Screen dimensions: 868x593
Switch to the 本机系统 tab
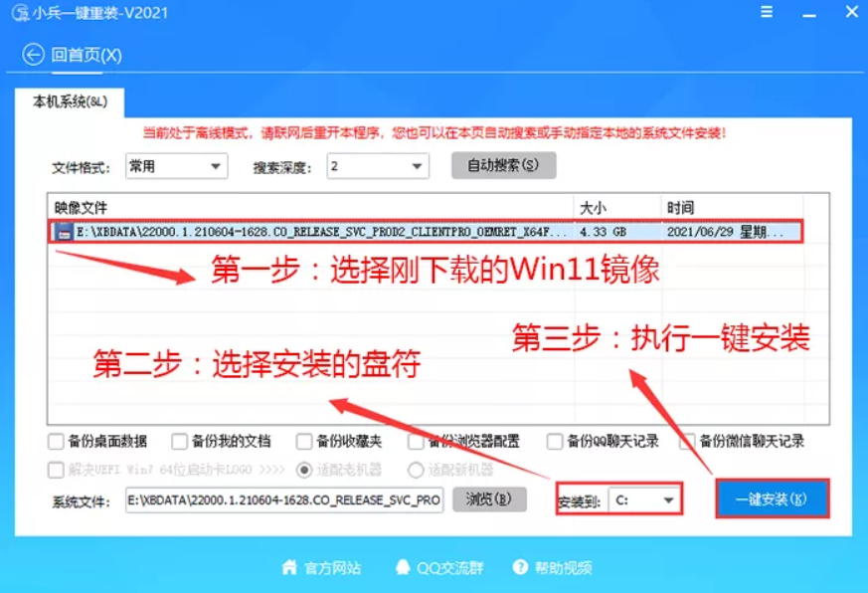point(70,102)
